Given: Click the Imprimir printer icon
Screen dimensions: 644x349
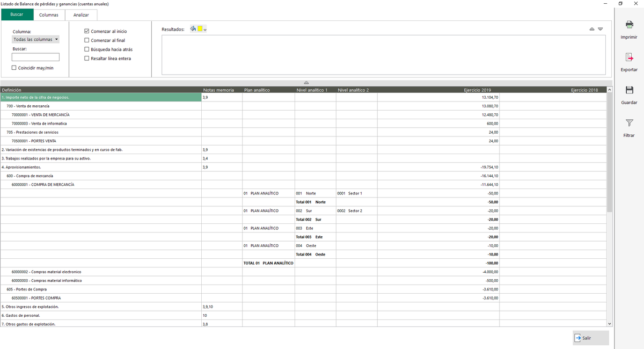Looking at the screenshot, I should 629,25.
